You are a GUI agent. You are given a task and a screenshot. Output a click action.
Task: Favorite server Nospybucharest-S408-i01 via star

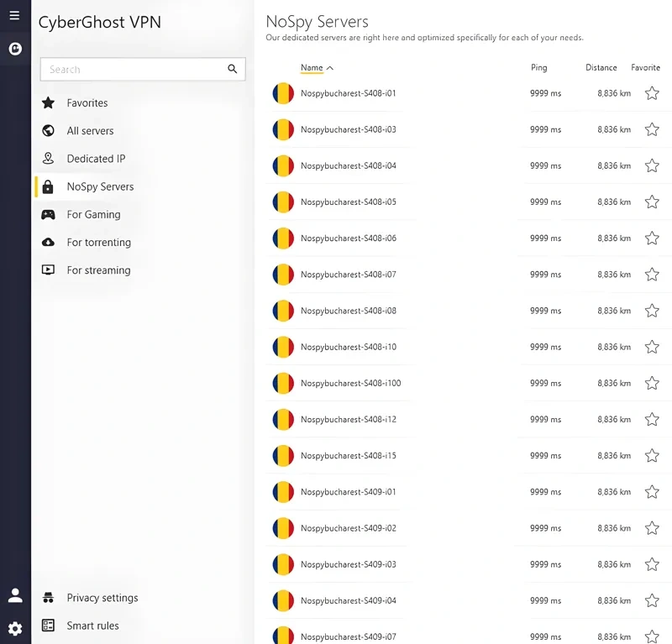(652, 93)
